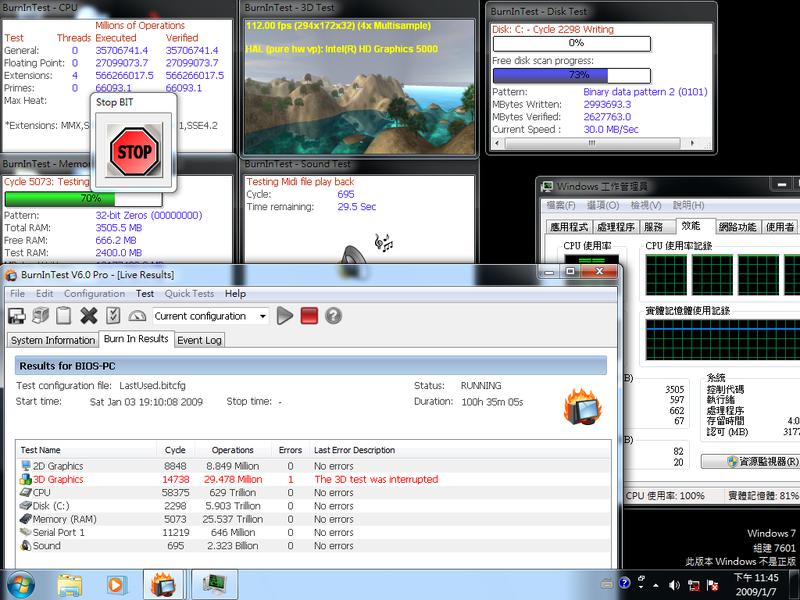The width and height of the screenshot is (800, 600).
Task: Select the Serial Port 1 row icon
Action: pyautogui.click(x=26, y=532)
